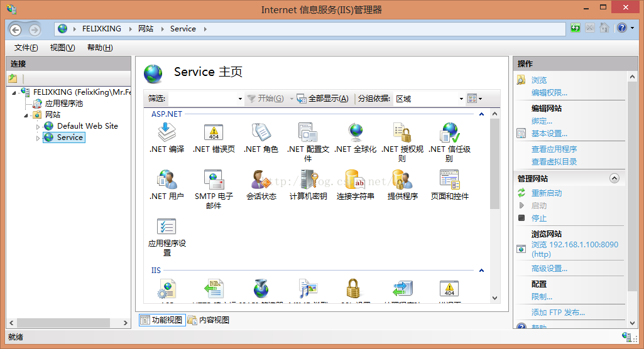Click the 绑定... link
Image resolution: width=644 pixels, height=349 pixels.
point(542,121)
